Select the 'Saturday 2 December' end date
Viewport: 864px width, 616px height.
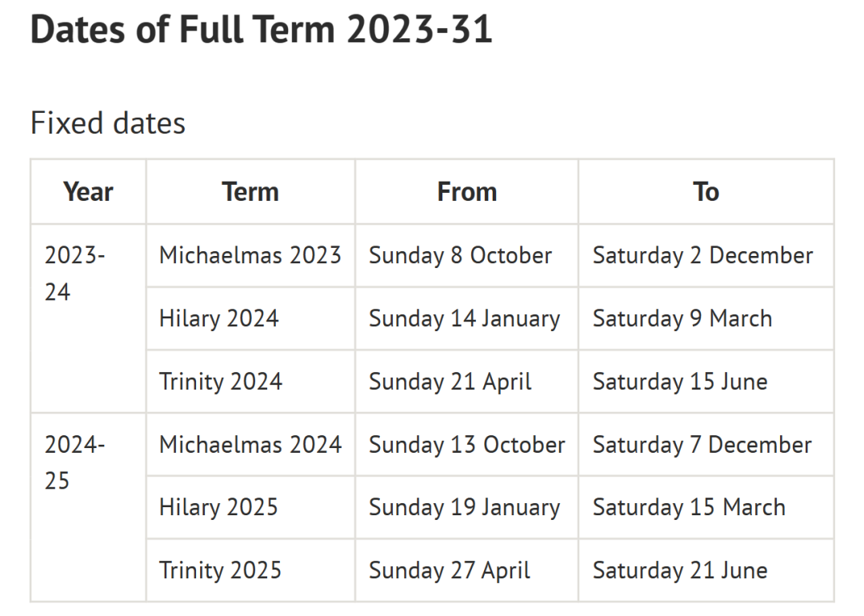[702, 256]
